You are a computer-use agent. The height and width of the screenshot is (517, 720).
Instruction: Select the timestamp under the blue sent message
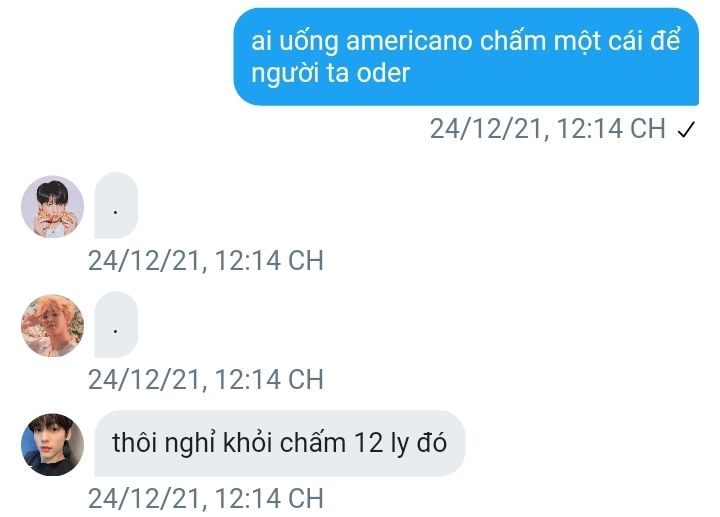tap(547, 129)
